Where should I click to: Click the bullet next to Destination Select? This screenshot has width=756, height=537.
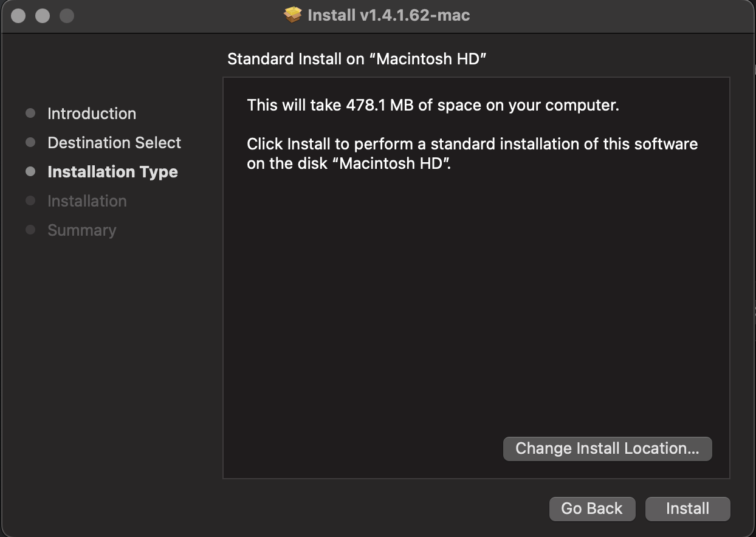tap(30, 143)
